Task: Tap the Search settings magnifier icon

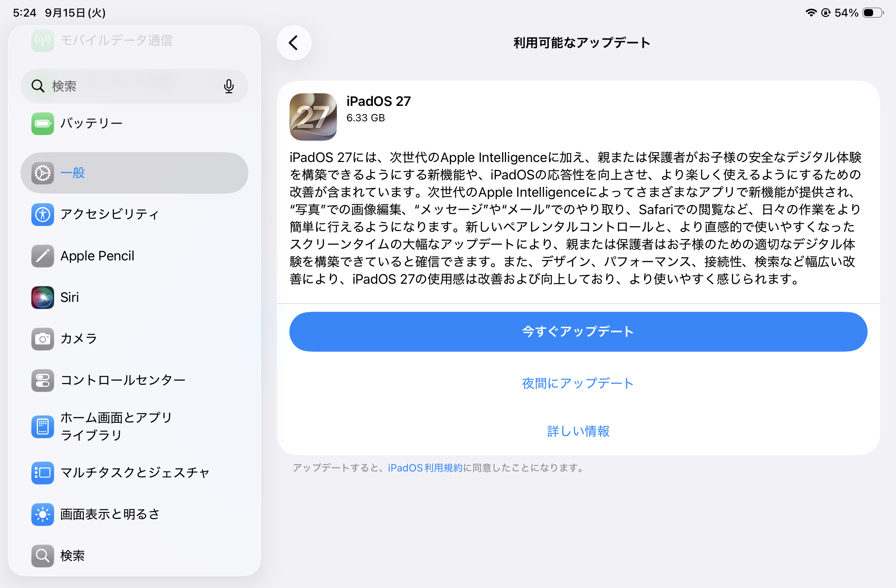Action: 43,556
